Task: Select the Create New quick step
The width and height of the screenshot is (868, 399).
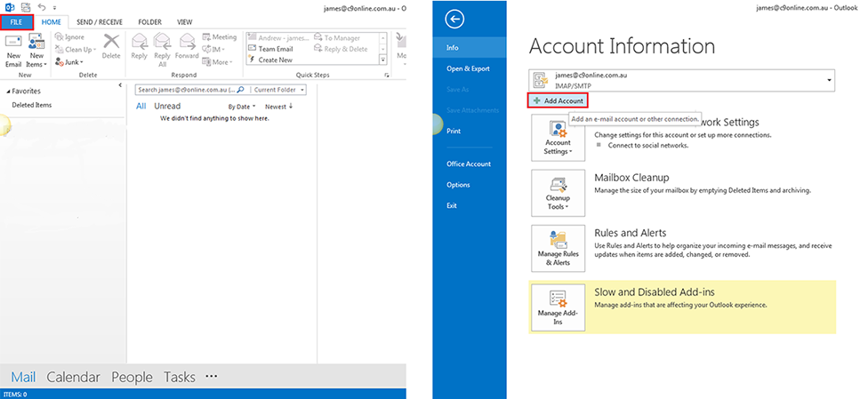Action: (x=270, y=60)
